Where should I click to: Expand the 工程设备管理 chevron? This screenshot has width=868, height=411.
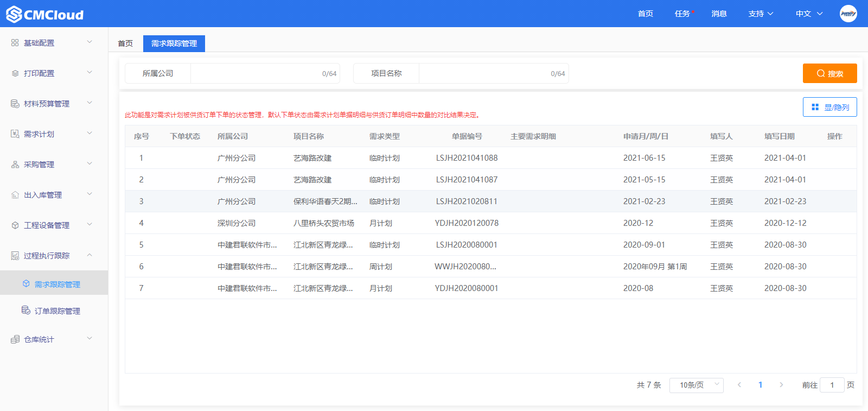pyautogui.click(x=90, y=224)
